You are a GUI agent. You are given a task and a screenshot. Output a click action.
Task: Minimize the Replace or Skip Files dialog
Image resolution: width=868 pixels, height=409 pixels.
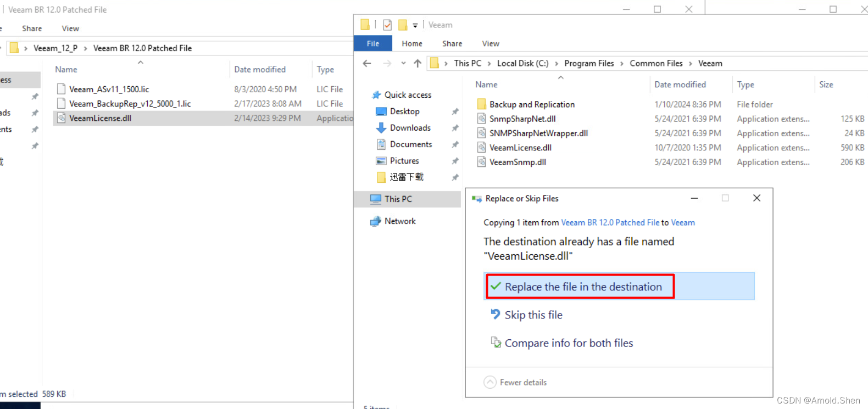(694, 198)
